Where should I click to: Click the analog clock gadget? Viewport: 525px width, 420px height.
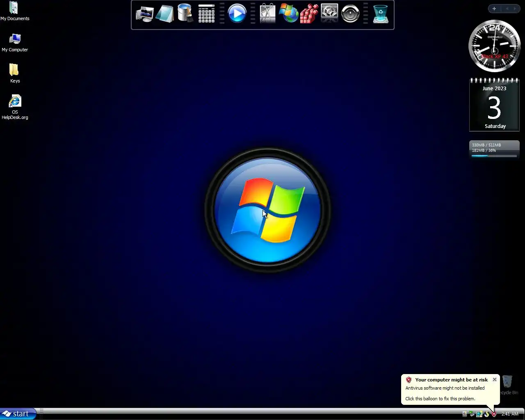click(x=494, y=46)
